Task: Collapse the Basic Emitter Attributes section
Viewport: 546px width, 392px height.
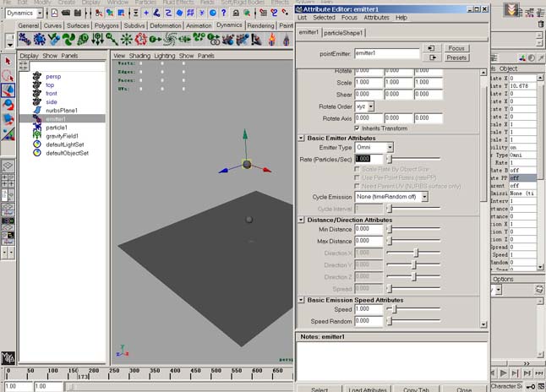Action: 301,139
